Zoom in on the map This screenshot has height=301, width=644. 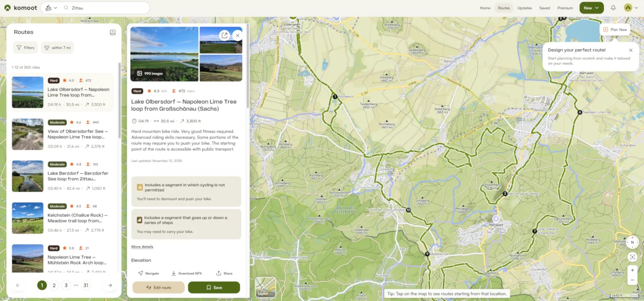632,270
